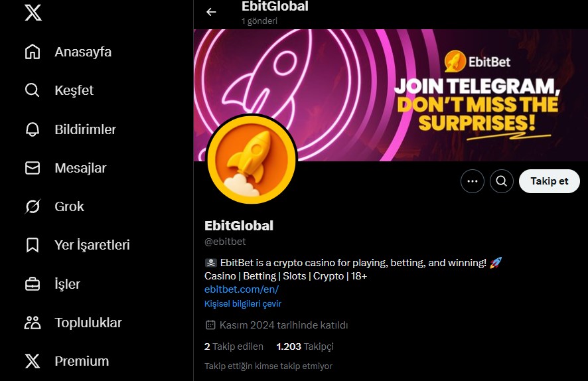Viewport: 588px width, 381px height.
Task: Open the Mesajlar envelope icon
Action: pyautogui.click(x=33, y=168)
